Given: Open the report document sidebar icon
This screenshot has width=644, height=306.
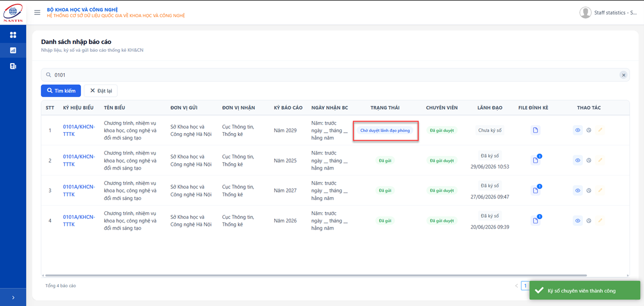Looking at the screenshot, I should [13, 66].
